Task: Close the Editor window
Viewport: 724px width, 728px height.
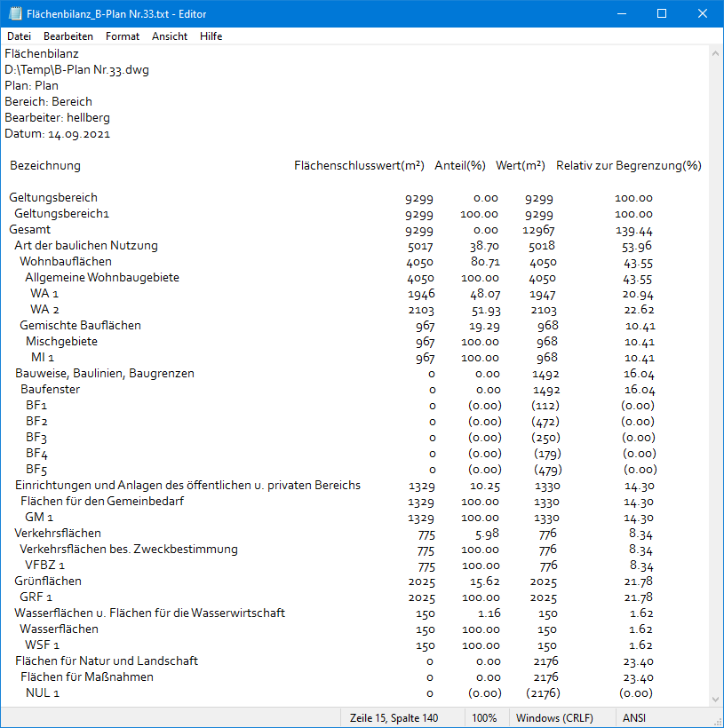Action: coord(703,13)
